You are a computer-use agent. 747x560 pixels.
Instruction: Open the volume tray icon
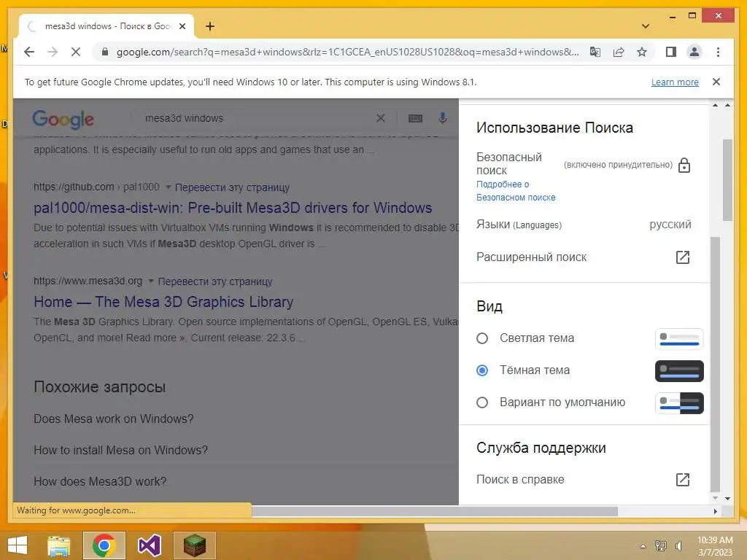pos(679,545)
